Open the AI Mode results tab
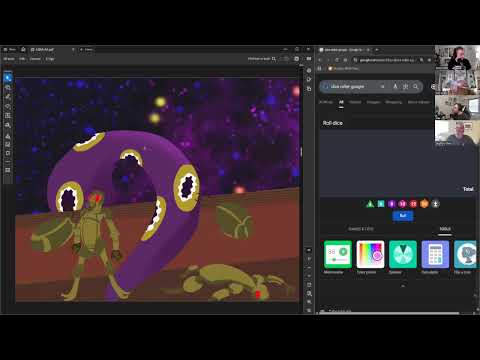 pos(326,102)
